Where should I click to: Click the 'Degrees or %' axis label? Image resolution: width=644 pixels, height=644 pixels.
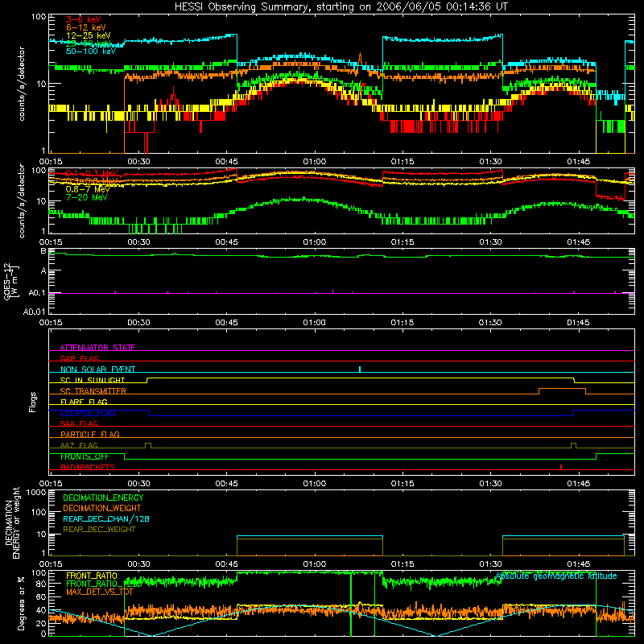[21, 603]
